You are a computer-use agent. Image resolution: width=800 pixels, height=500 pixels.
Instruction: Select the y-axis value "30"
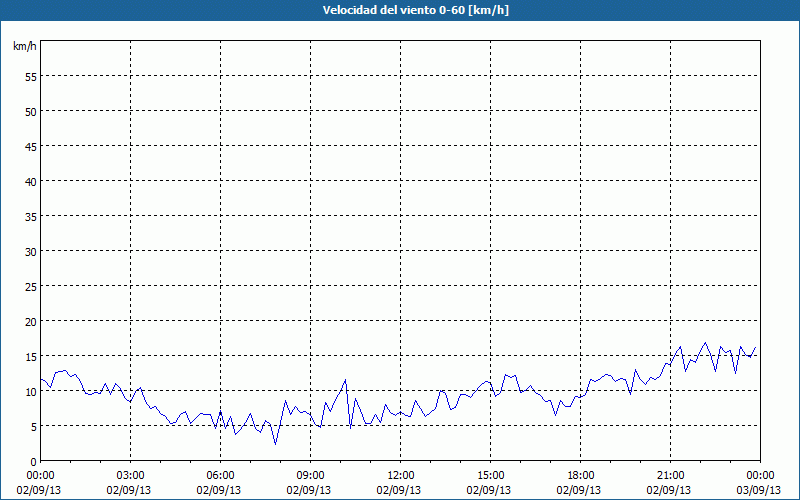(31, 252)
